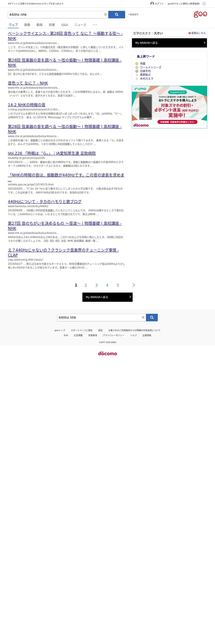Select the ウェブ tab

point(13,25)
